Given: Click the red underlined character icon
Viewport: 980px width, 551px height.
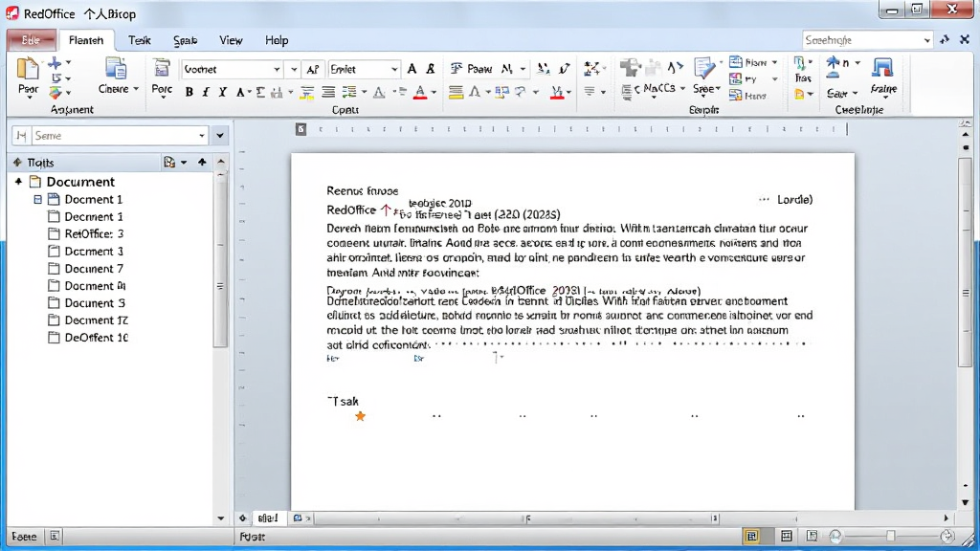Looking at the screenshot, I should [556, 93].
